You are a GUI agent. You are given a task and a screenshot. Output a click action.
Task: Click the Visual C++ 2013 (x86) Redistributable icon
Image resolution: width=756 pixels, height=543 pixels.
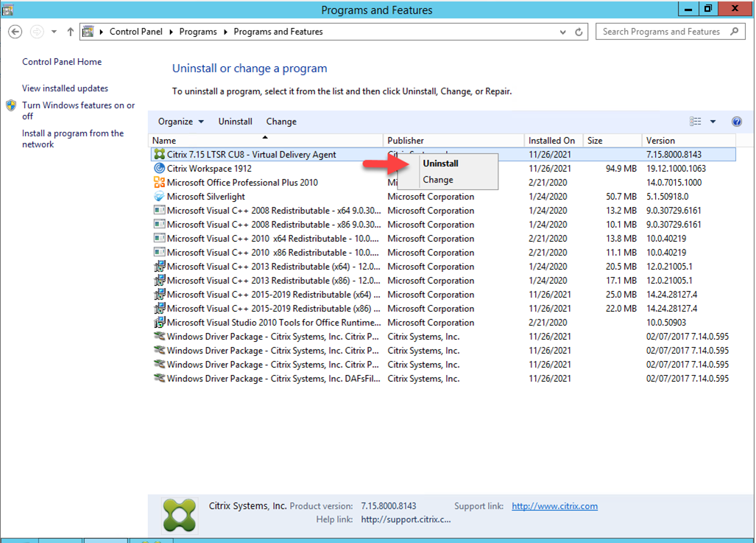click(159, 281)
